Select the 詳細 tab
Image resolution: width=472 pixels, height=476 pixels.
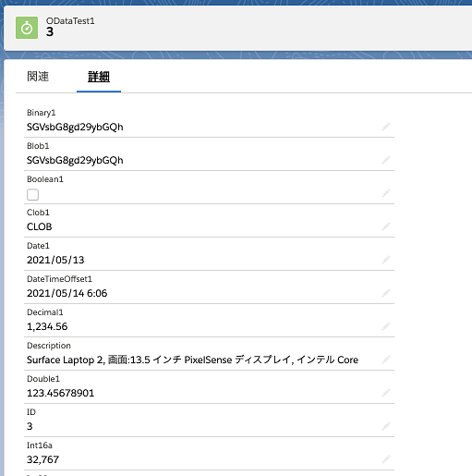[x=99, y=77]
